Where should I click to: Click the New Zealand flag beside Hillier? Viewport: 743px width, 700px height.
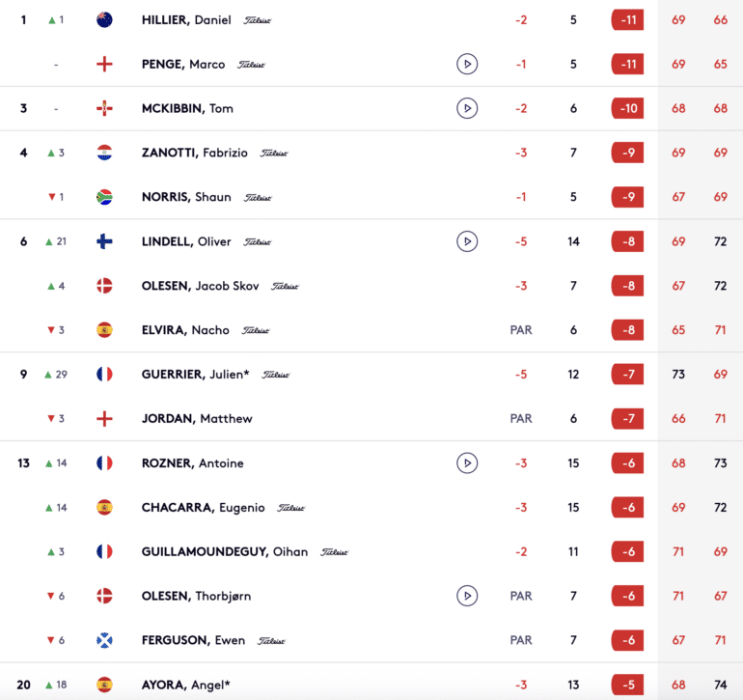click(x=104, y=20)
